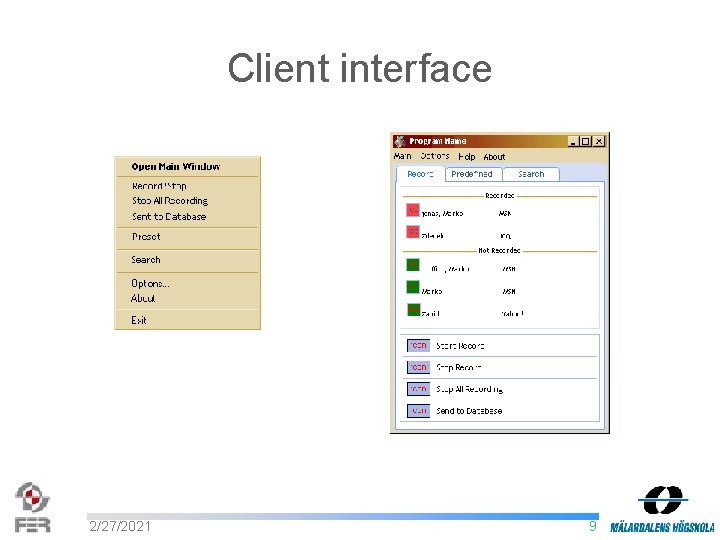Click the red recording icon in the ICQ row
The height and width of the screenshot is (540, 720).
[413, 231]
